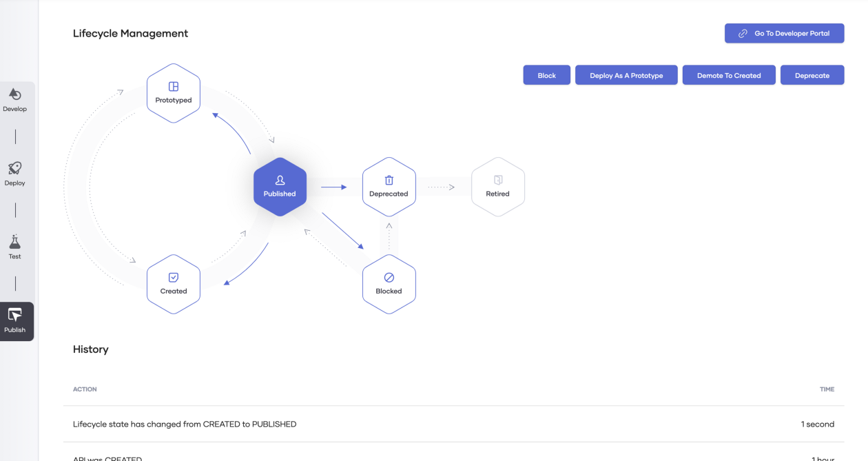868x461 pixels.
Task: Click the Deprecated trash icon node
Action: (x=389, y=186)
